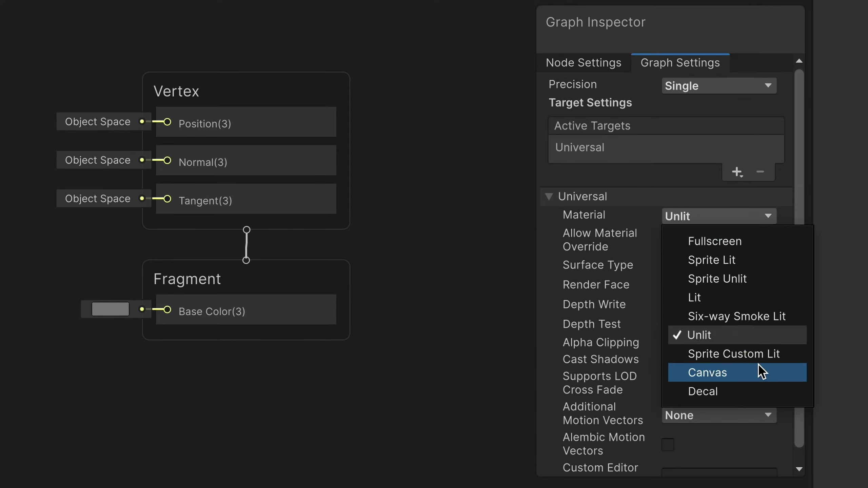Screen dimensions: 868x488
Task: Choose Sprite Lit in the material list
Action: coord(712,260)
